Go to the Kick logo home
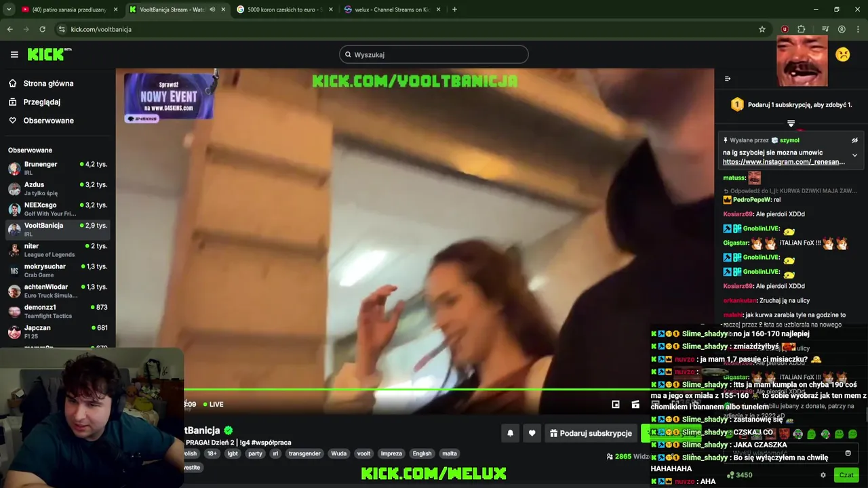The width and height of the screenshot is (868, 488). 49,55
